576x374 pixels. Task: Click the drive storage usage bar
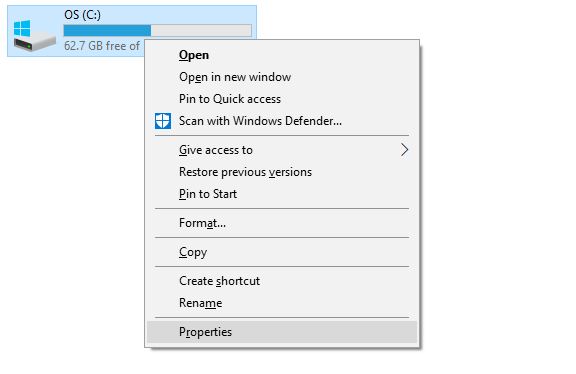(158, 30)
